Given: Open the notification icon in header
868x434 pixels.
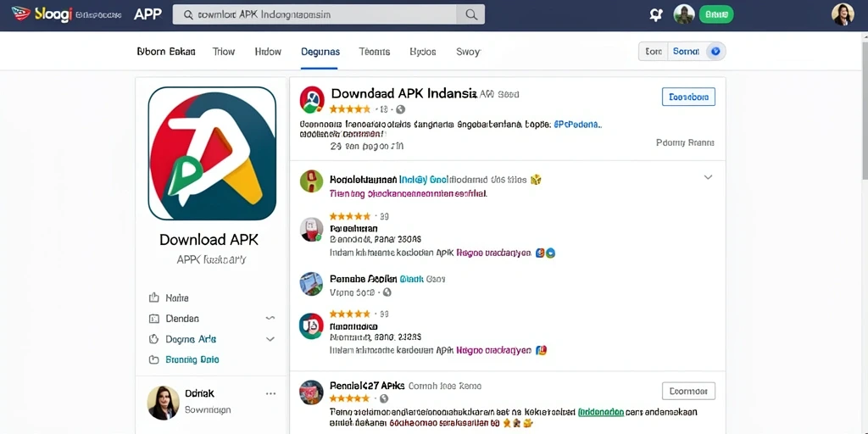Looking at the screenshot, I should pos(656,15).
